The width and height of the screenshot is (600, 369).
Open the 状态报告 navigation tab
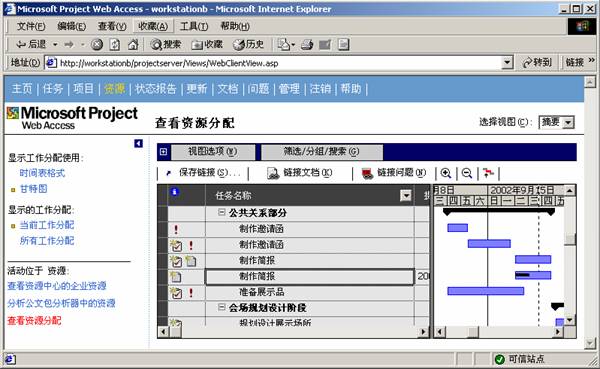coord(155,89)
